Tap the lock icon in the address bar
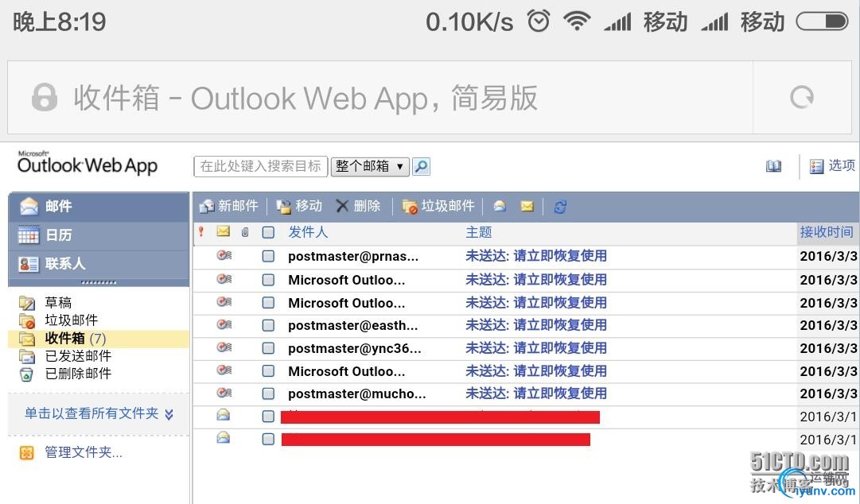Viewport: 860px width, 504px height. point(44,98)
